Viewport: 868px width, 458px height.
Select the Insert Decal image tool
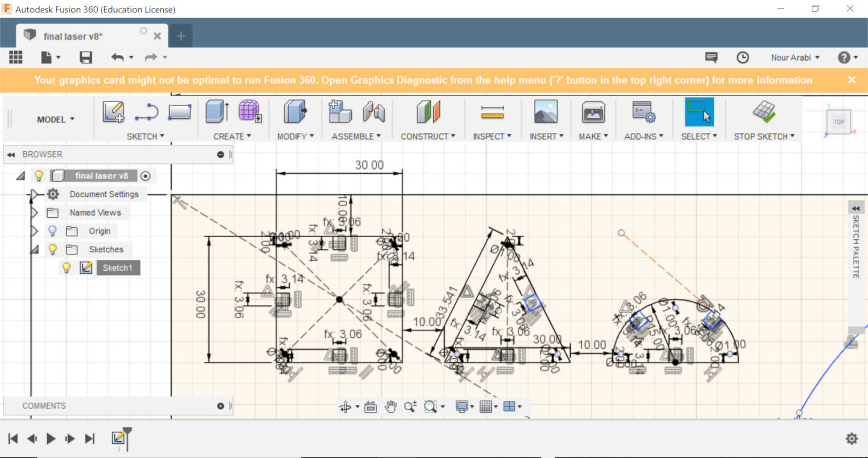coord(546,112)
